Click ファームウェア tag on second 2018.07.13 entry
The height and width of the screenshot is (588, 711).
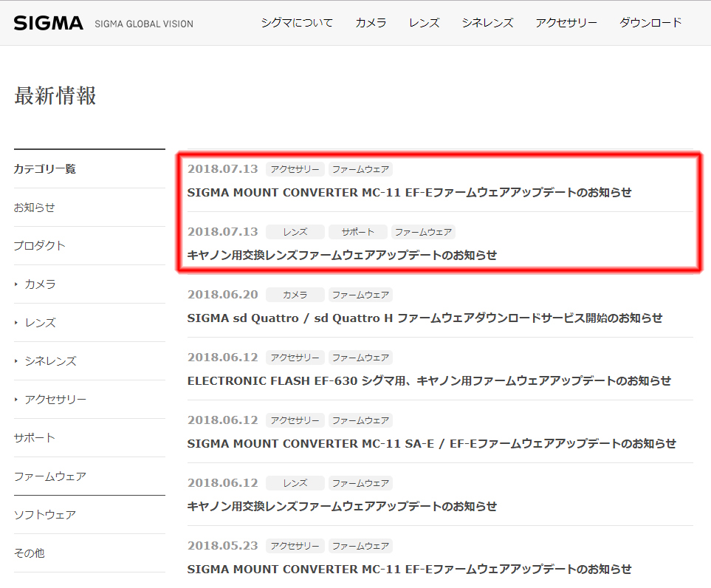point(423,232)
